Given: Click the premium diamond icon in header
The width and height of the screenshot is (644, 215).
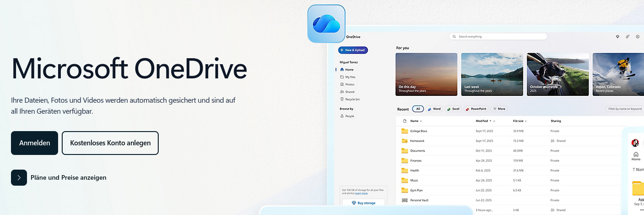Looking at the screenshot, I should click(617, 37).
